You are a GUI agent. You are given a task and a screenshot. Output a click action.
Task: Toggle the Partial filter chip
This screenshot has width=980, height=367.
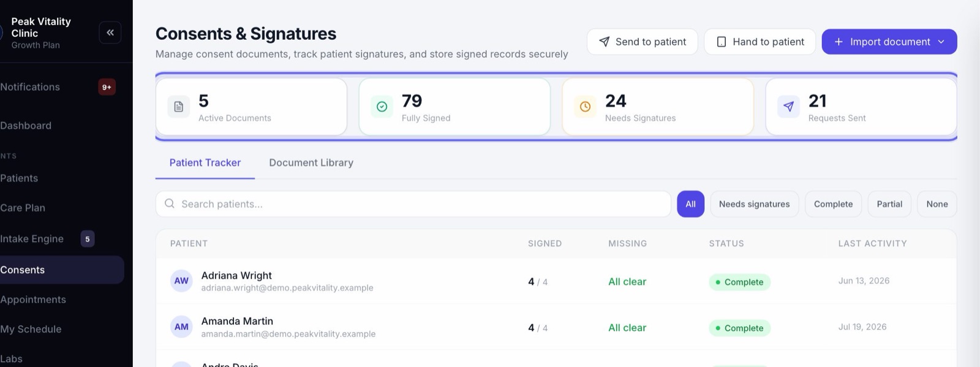889,204
